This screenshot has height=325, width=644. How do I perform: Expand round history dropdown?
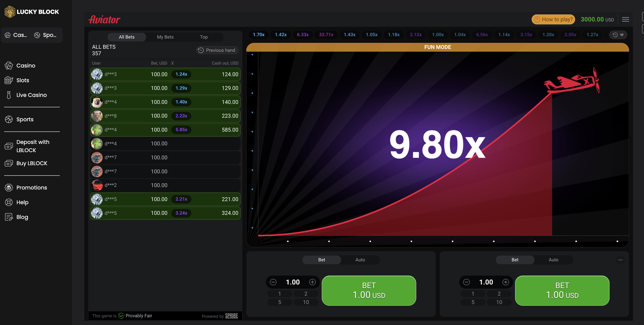pos(618,35)
